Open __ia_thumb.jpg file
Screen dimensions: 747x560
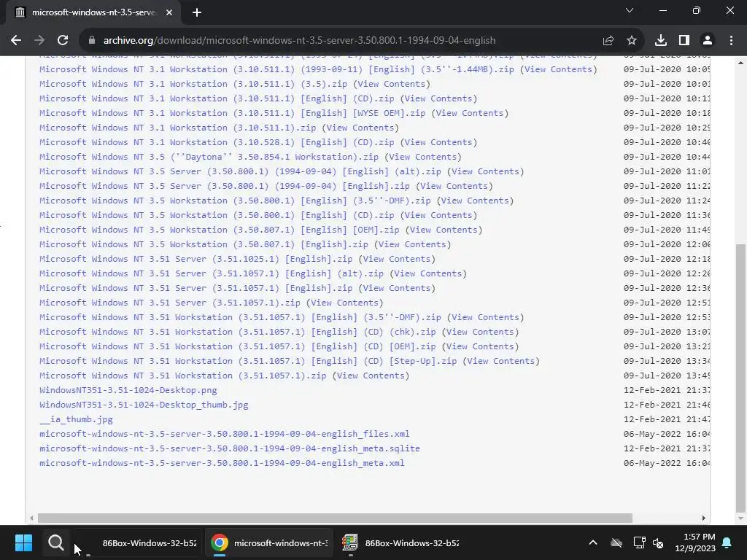[x=76, y=419]
